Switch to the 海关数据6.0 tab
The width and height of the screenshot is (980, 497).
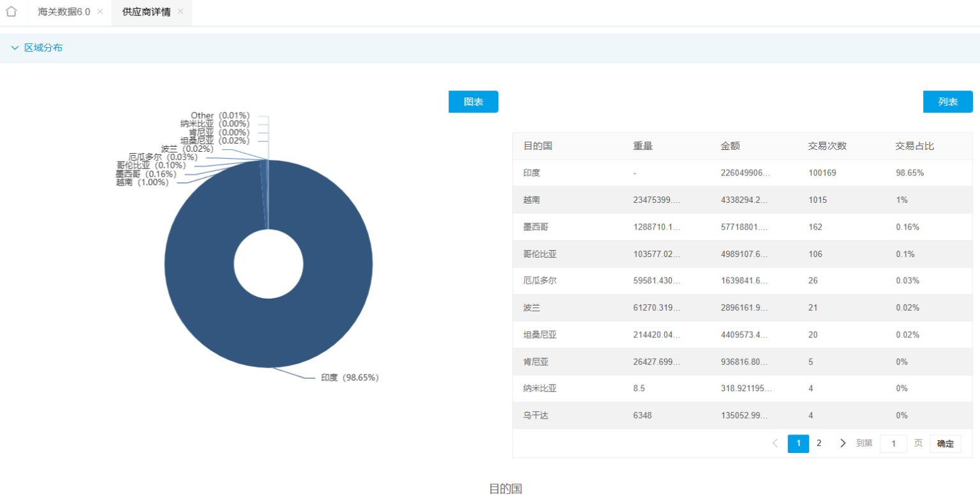(x=64, y=12)
